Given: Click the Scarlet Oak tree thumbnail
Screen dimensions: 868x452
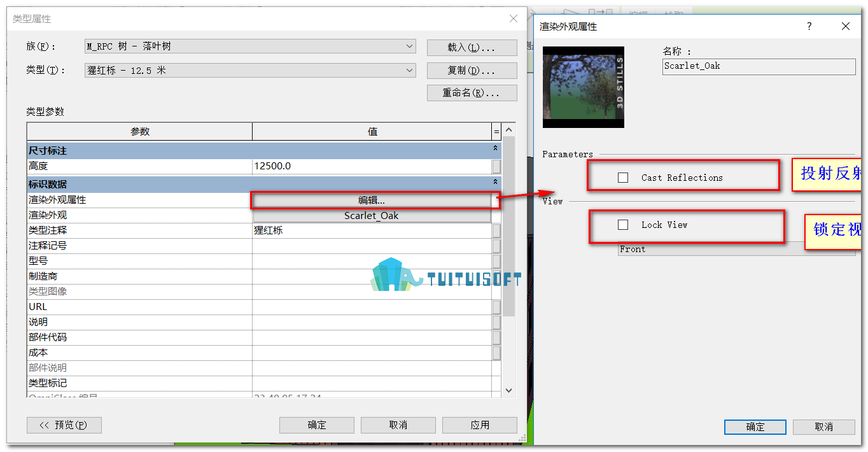Looking at the screenshot, I should [584, 87].
